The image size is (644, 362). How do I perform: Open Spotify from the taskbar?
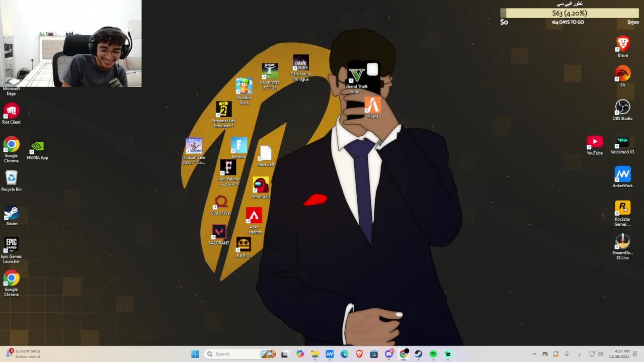(x=433, y=354)
